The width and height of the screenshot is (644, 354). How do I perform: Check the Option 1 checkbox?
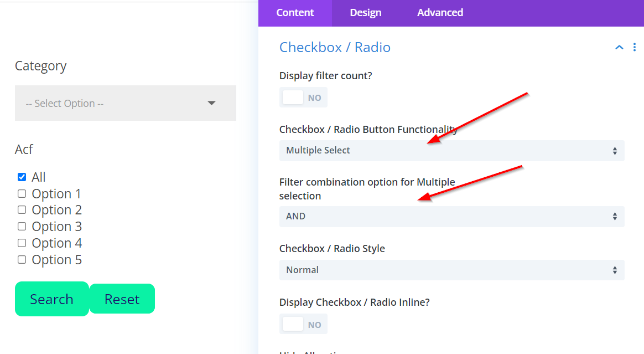(22, 194)
